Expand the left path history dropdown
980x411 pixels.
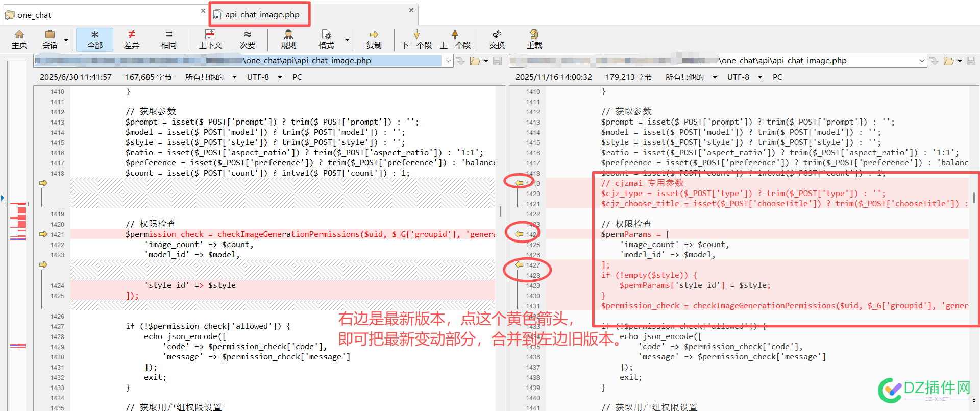[x=448, y=61]
